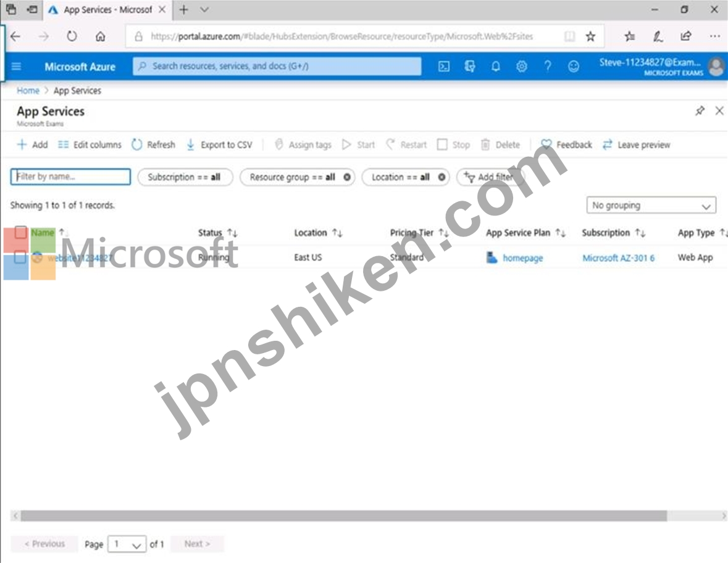Sort by the Subscription column

coord(613,233)
